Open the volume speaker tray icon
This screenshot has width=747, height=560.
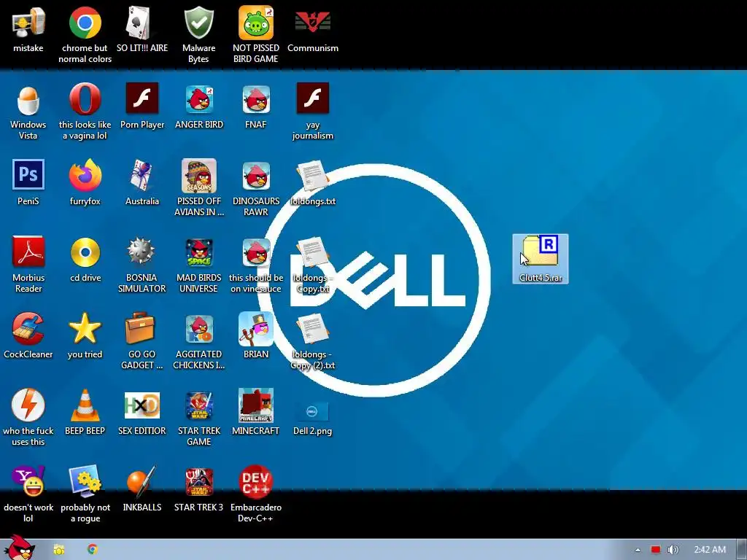[673, 550]
